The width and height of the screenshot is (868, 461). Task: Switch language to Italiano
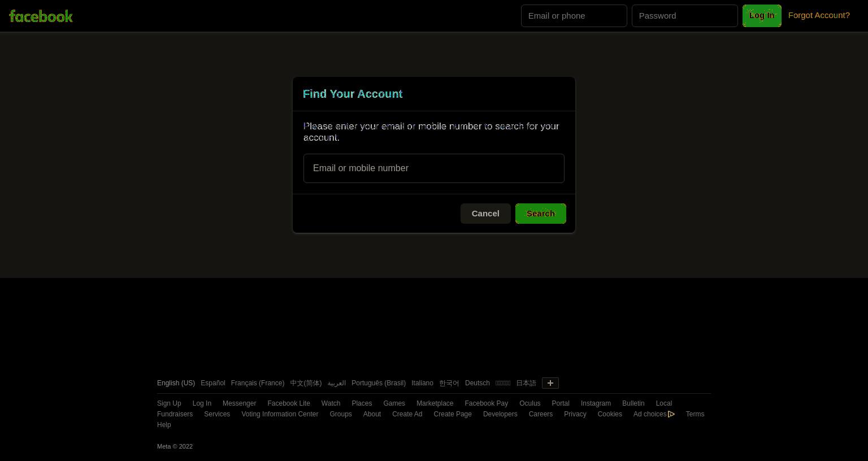click(423, 383)
